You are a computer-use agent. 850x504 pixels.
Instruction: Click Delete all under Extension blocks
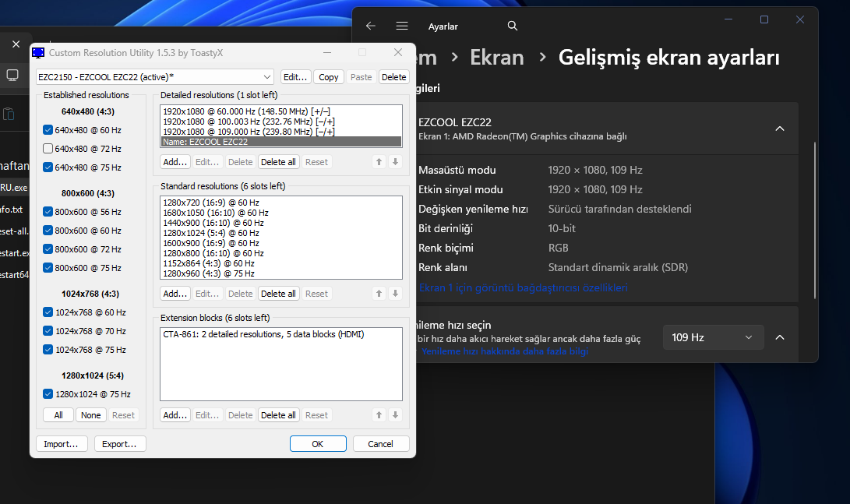coord(279,415)
